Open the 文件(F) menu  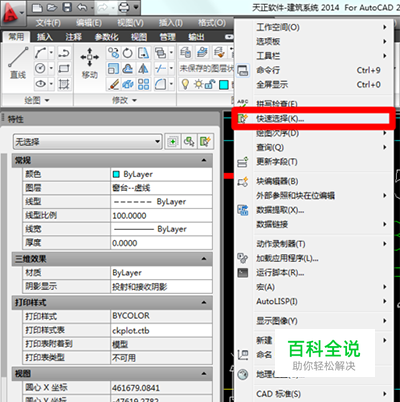point(48,23)
